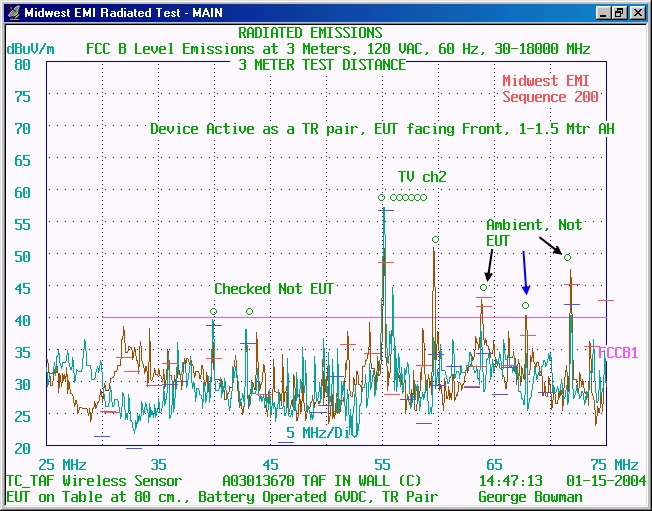Screen dimensions: 652x511
Task: Click the rightmost green circle marker near 71 MHz
Action: pyautogui.click(x=568, y=257)
